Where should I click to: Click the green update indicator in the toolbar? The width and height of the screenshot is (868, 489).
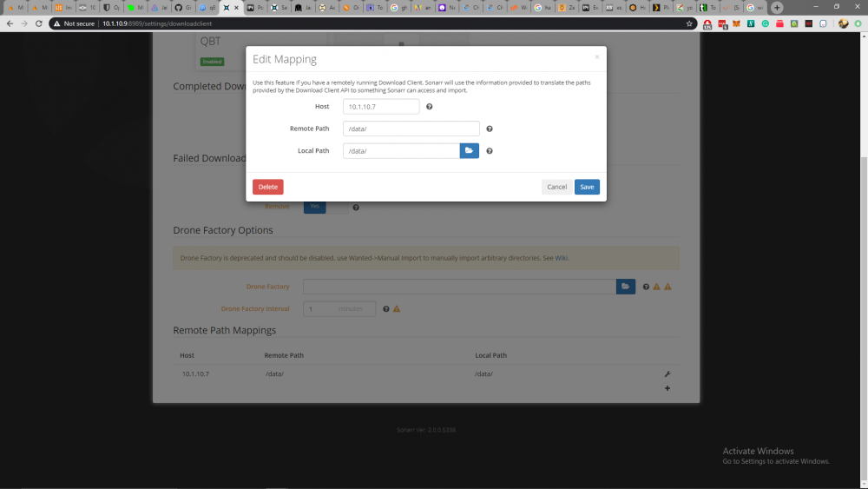(x=858, y=23)
